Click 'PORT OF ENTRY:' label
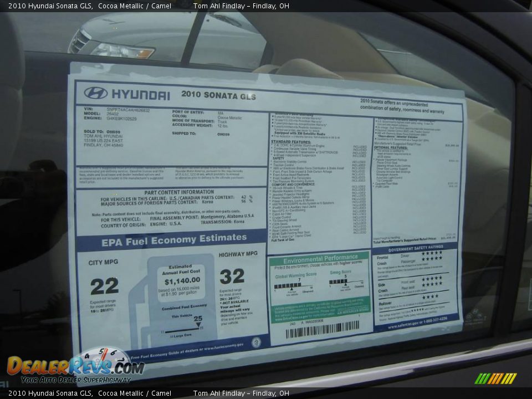Viewport: 532px width, 399px height. pyautogui.click(x=188, y=112)
